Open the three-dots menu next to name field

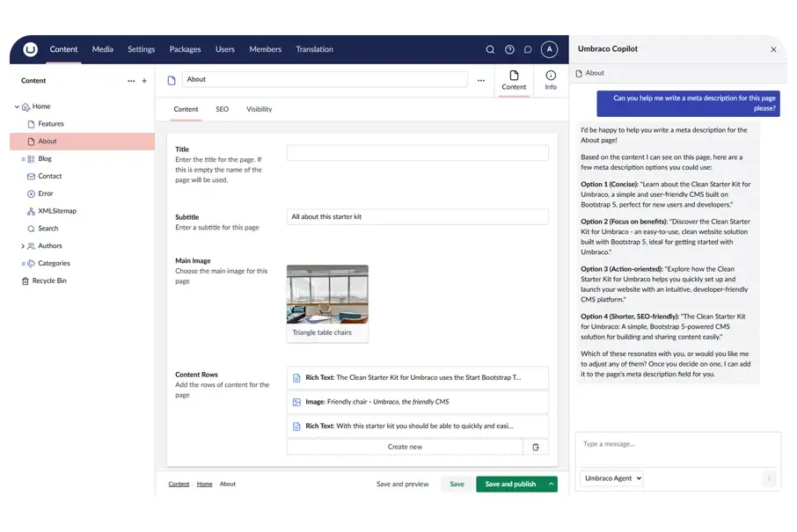481,80
